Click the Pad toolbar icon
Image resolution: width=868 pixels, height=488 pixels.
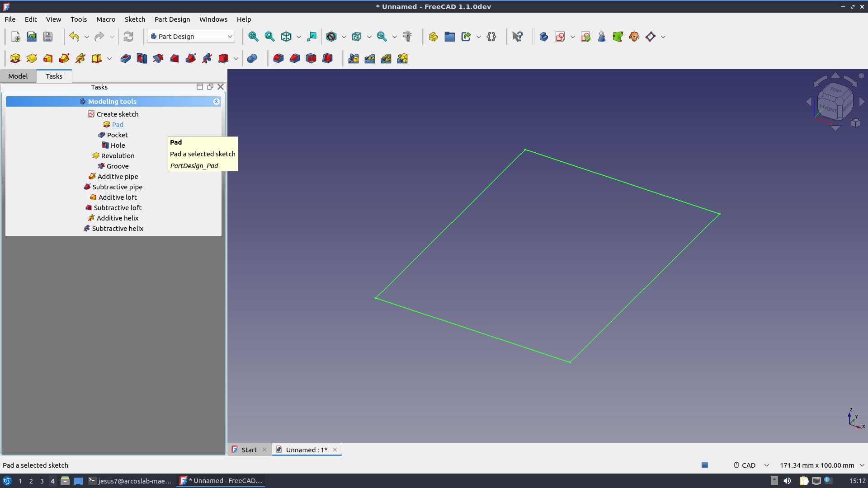tap(15, 58)
